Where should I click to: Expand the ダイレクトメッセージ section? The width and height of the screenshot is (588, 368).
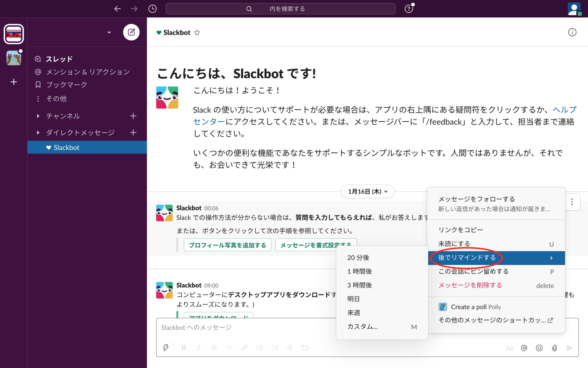[x=38, y=132]
